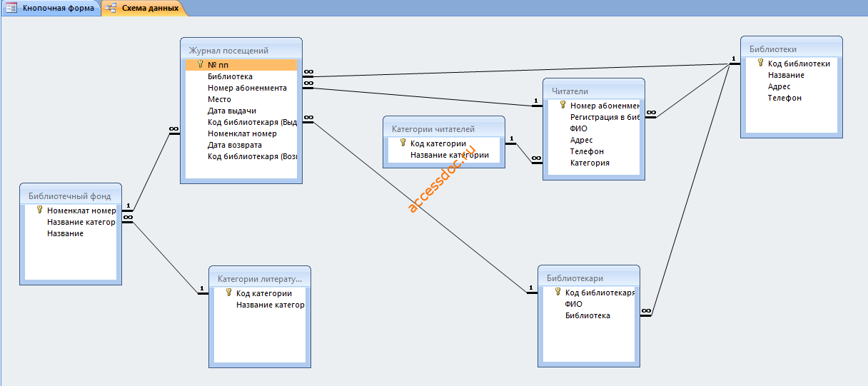Select Номенклат номер in Библиотечный фонд

(x=70, y=210)
